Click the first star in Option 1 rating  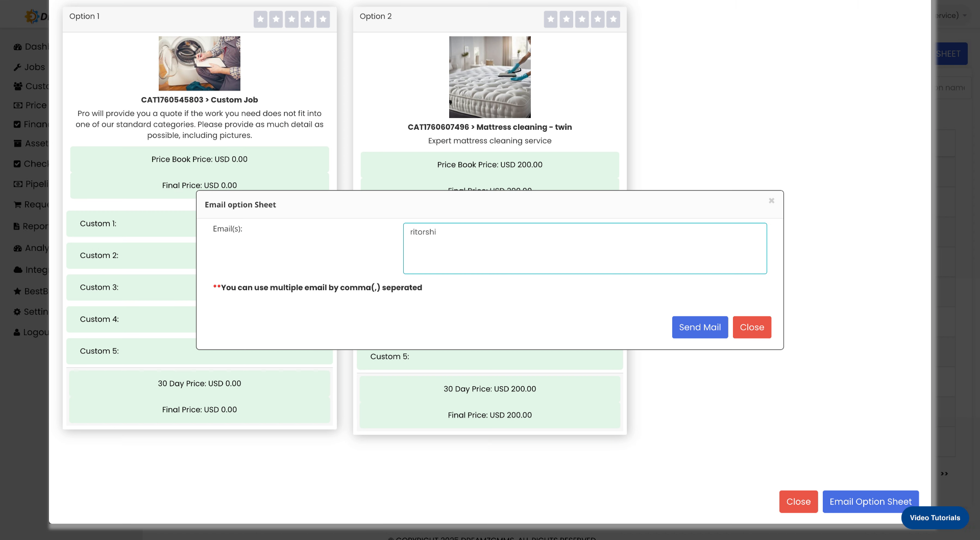click(x=260, y=19)
